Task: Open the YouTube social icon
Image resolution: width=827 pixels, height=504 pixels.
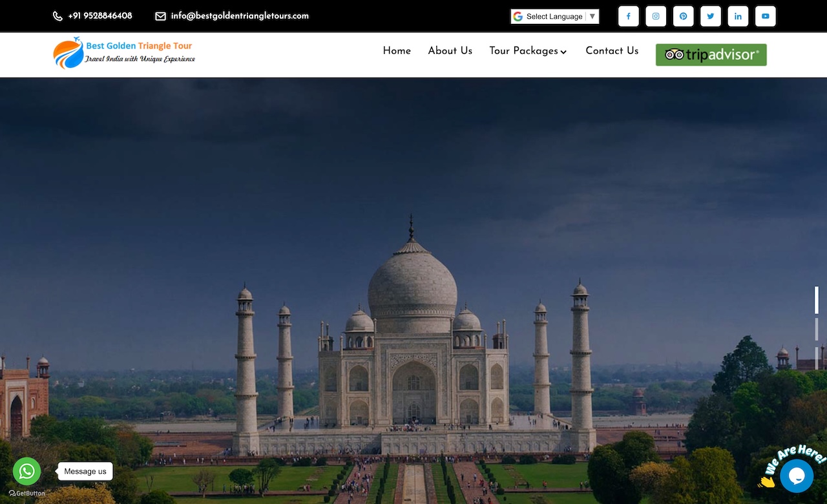Action: (765, 16)
